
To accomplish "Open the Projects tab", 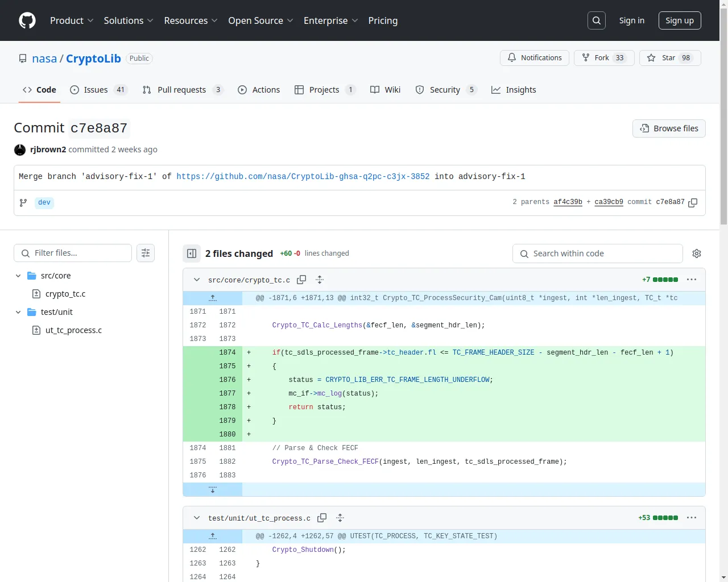I will point(325,90).
